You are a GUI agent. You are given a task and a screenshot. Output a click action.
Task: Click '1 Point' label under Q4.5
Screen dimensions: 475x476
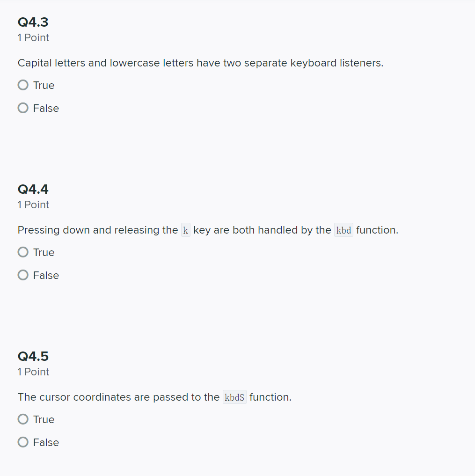pyautogui.click(x=33, y=372)
